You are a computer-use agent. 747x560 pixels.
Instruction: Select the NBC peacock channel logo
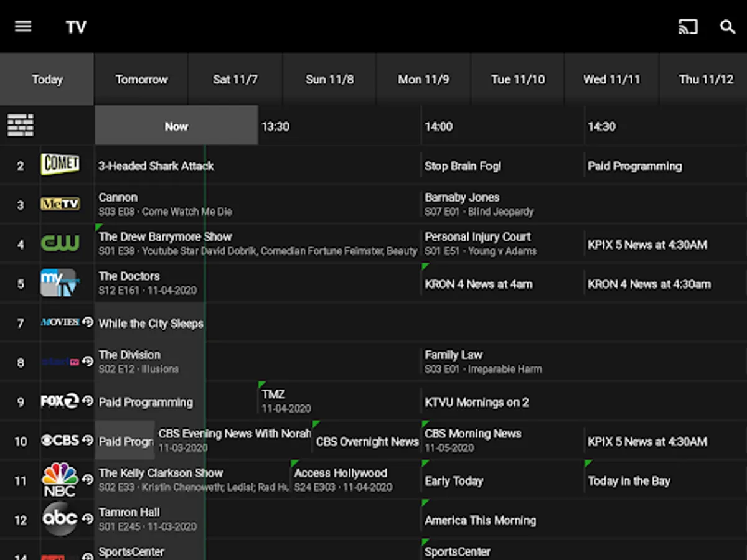tap(60, 480)
